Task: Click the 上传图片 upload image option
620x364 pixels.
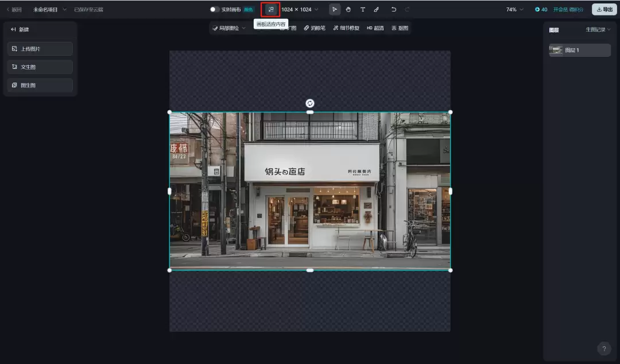Action: coord(39,48)
